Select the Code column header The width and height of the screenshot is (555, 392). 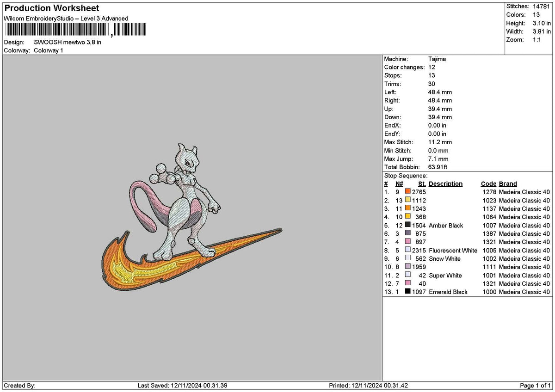point(489,184)
